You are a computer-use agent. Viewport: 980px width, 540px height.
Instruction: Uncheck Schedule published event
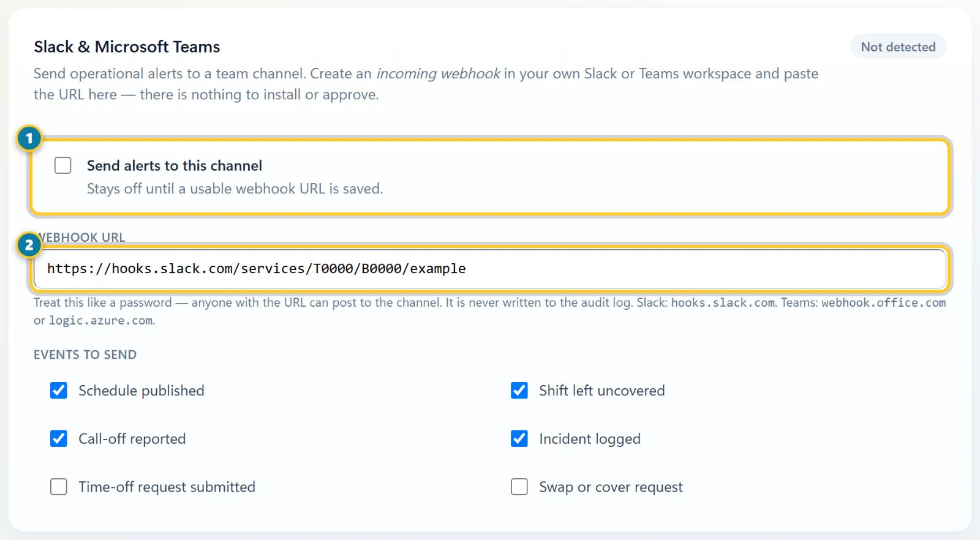59,391
